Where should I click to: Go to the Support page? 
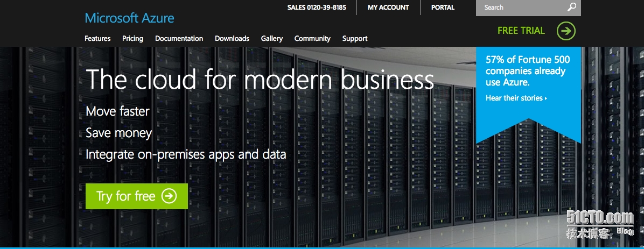pos(355,39)
